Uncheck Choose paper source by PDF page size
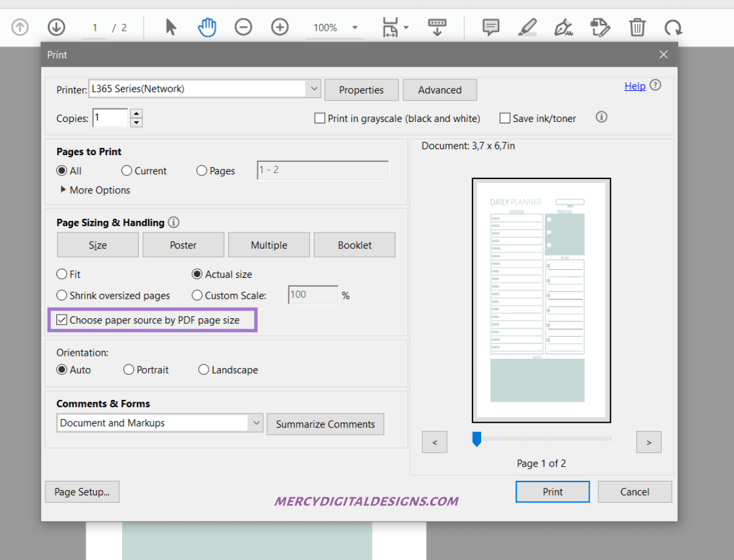The height and width of the screenshot is (560, 734). click(x=61, y=319)
